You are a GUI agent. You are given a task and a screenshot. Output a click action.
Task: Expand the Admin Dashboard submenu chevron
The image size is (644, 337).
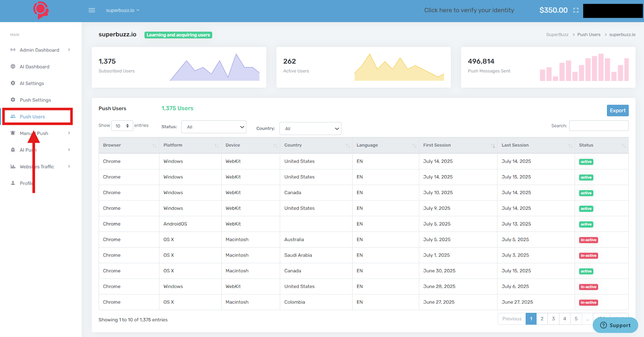tap(69, 50)
